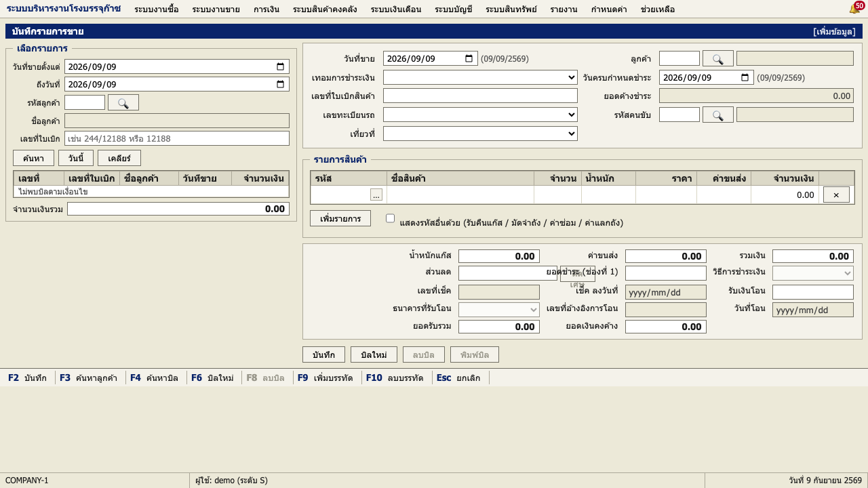Click the เลขที่ใบเบิกสินค้า input field
Viewport: 868px width, 488px height.
[480, 96]
